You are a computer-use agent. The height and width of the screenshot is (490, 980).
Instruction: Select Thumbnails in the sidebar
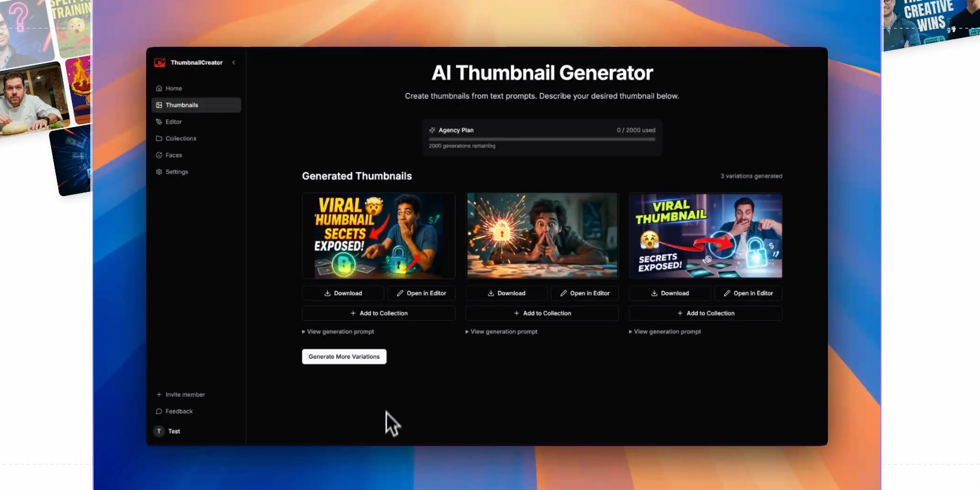click(x=182, y=105)
